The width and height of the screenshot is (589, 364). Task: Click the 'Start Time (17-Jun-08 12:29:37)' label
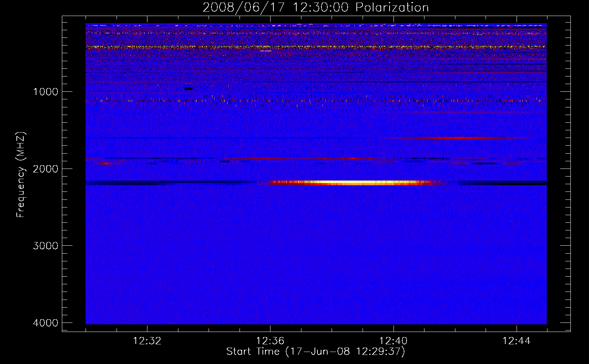[316, 352]
